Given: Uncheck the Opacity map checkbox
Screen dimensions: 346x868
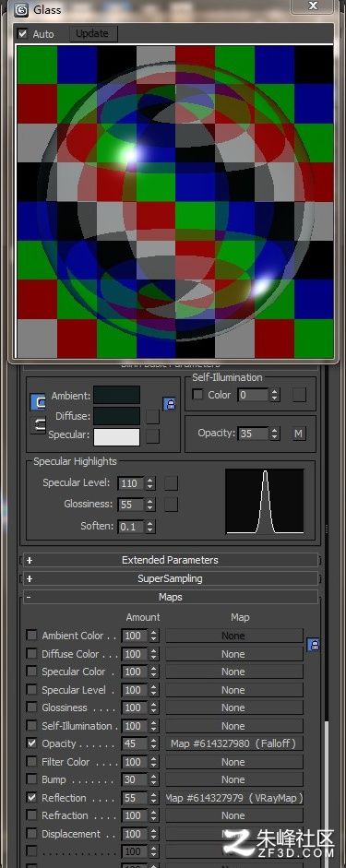Looking at the screenshot, I should [32, 743].
